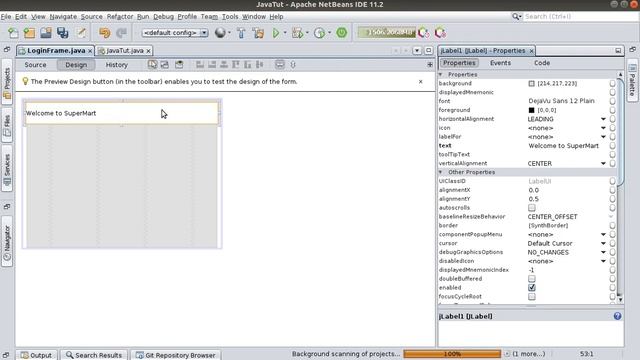
Task: Uncheck the enabled property checkbox
Action: pyautogui.click(x=531, y=288)
